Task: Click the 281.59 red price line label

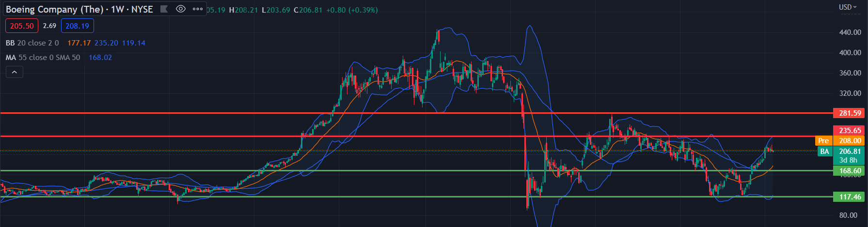Action: click(850, 113)
